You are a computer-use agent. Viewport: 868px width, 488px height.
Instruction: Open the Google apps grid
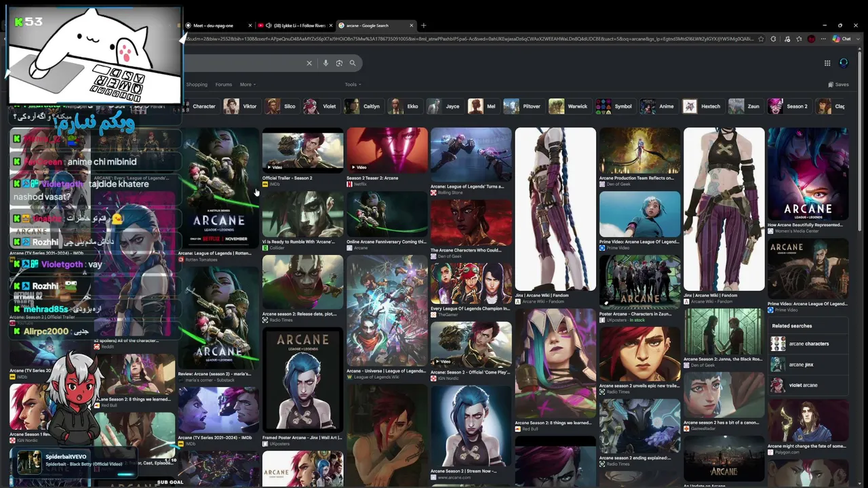coord(827,63)
